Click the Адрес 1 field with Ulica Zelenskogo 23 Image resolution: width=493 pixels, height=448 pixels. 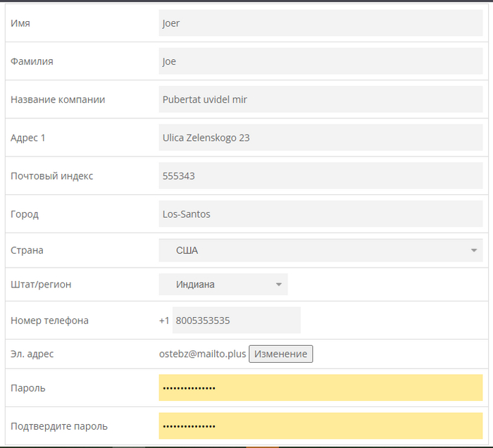pyautogui.click(x=320, y=137)
